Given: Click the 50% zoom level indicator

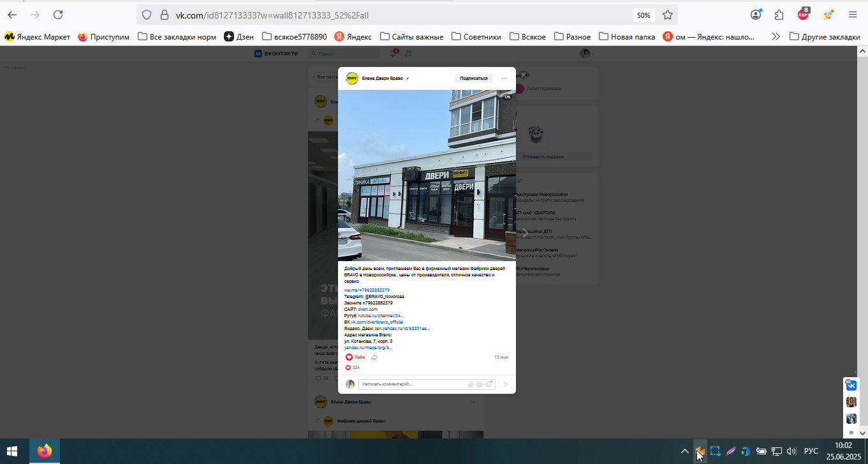Looking at the screenshot, I should pos(644,15).
